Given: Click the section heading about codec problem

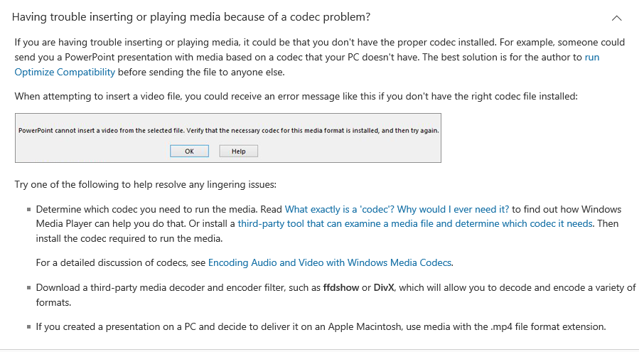Looking at the screenshot, I should (191, 17).
